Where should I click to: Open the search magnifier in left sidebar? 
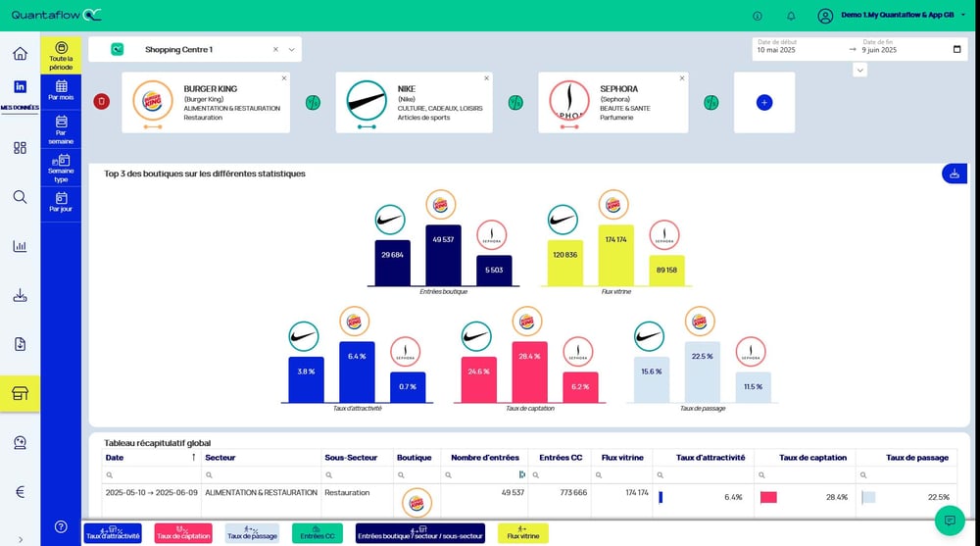point(20,197)
